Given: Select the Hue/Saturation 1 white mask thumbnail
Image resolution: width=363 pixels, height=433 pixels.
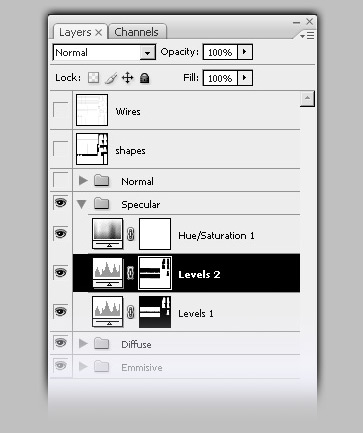Looking at the screenshot, I should click(155, 234).
